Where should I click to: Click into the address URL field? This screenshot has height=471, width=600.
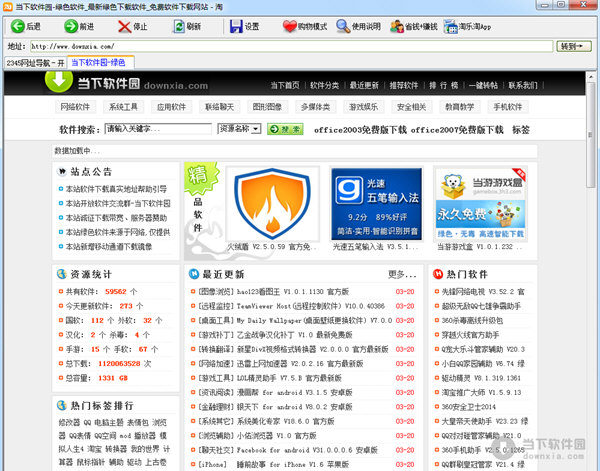pos(291,46)
